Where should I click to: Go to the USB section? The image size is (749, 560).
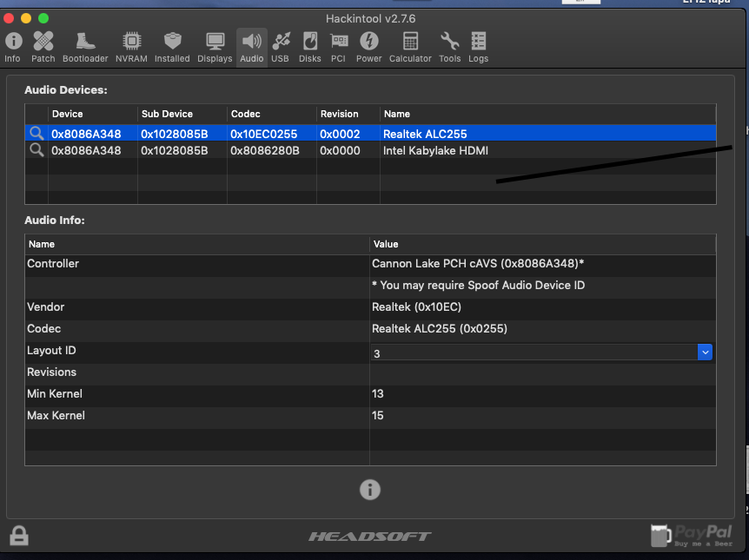tap(280, 47)
